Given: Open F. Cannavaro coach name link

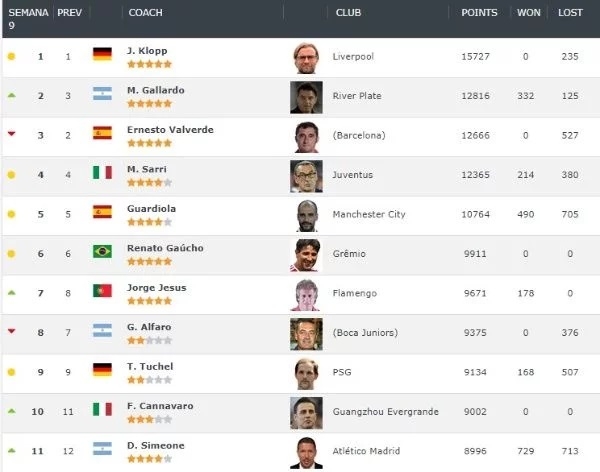Looking at the screenshot, I should click(x=158, y=406).
